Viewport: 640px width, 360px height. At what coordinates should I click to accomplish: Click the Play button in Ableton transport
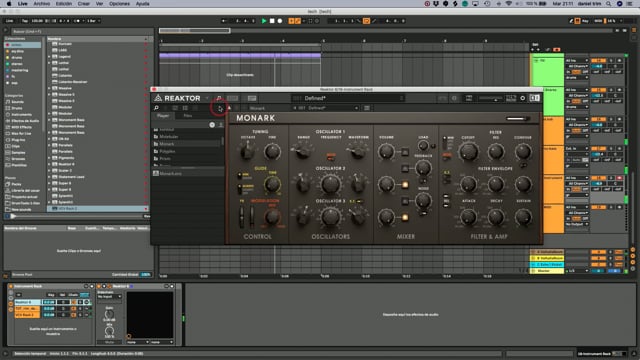coord(264,21)
